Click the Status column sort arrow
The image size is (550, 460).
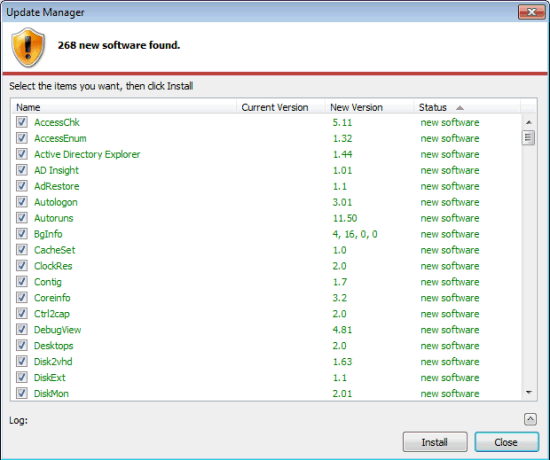click(x=460, y=108)
